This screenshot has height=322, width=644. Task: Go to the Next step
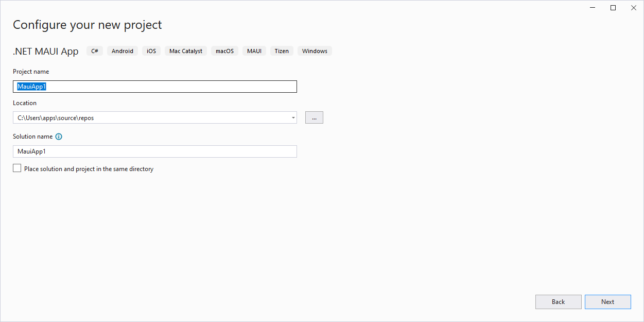607,302
